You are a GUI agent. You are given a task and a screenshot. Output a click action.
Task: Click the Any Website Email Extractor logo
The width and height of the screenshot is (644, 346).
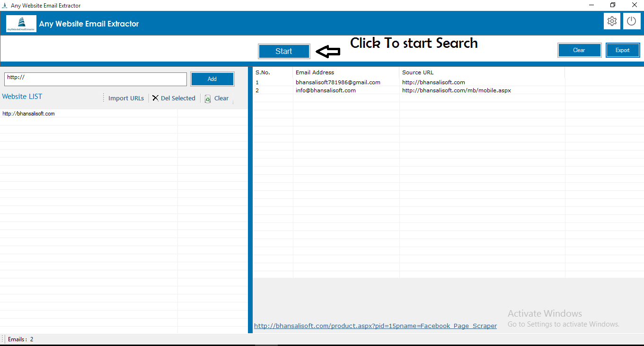21,24
